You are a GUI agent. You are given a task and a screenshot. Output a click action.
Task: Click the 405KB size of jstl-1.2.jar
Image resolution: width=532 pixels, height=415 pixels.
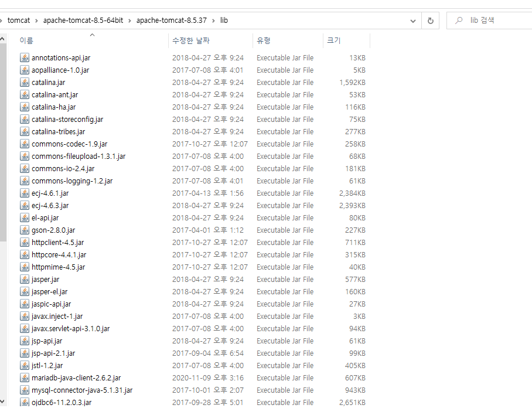tap(355, 365)
